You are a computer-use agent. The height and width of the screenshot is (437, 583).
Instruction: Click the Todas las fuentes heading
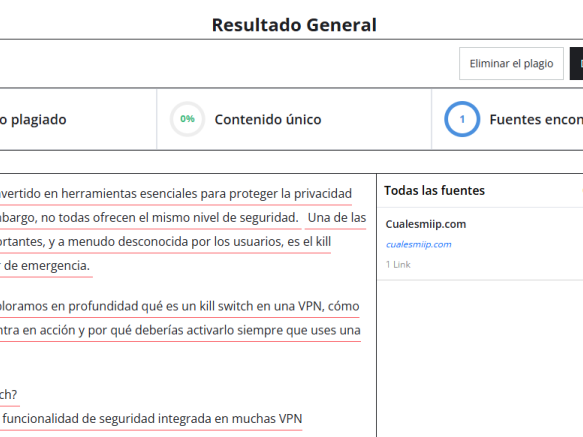(434, 190)
